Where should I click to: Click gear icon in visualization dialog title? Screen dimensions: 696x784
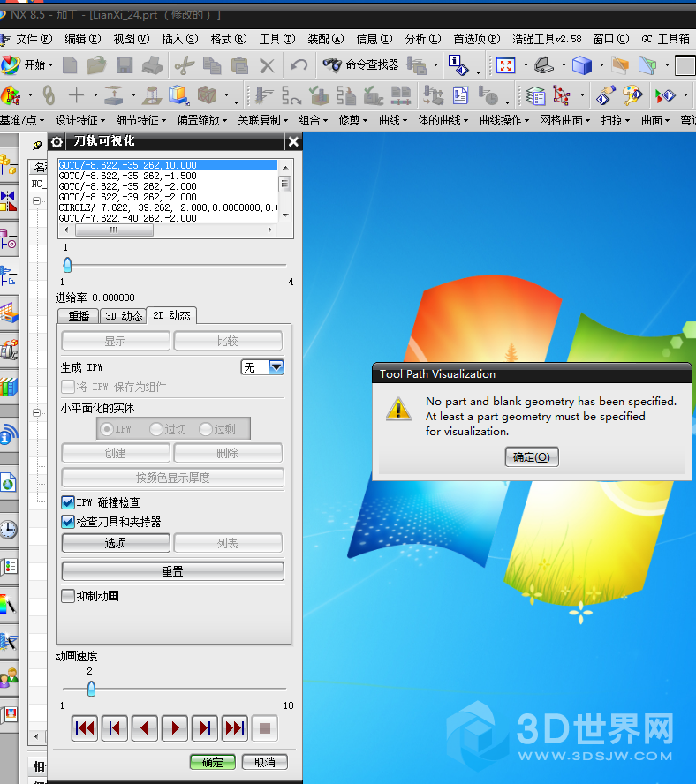[x=57, y=142]
